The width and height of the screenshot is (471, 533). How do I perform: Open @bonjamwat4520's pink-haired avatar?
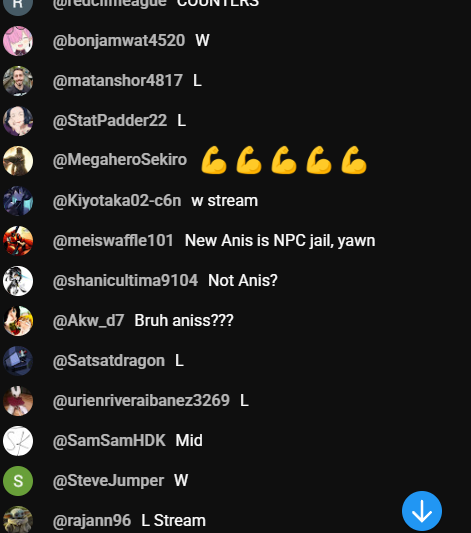tap(18, 41)
